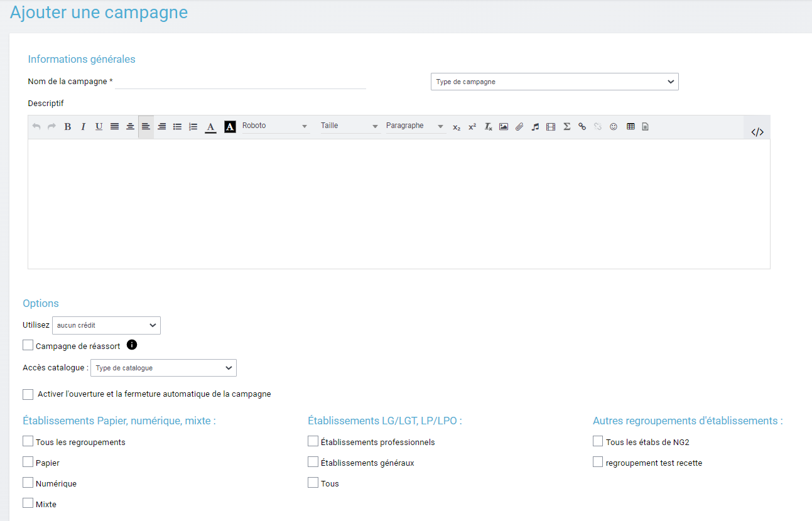This screenshot has width=812, height=521.
Task: Open the Type de catalogue dropdown
Action: (163, 368)
